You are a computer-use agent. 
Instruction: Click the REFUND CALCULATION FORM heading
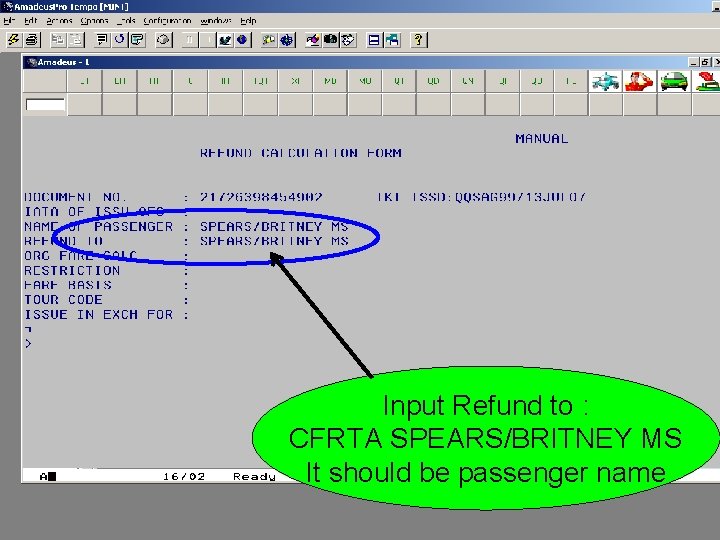[301, 153]
